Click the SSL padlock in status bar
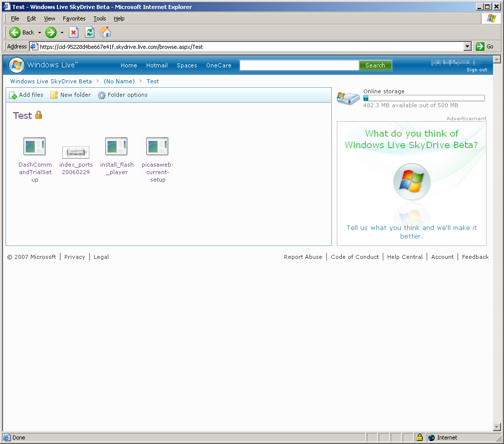 pos(420,437)
